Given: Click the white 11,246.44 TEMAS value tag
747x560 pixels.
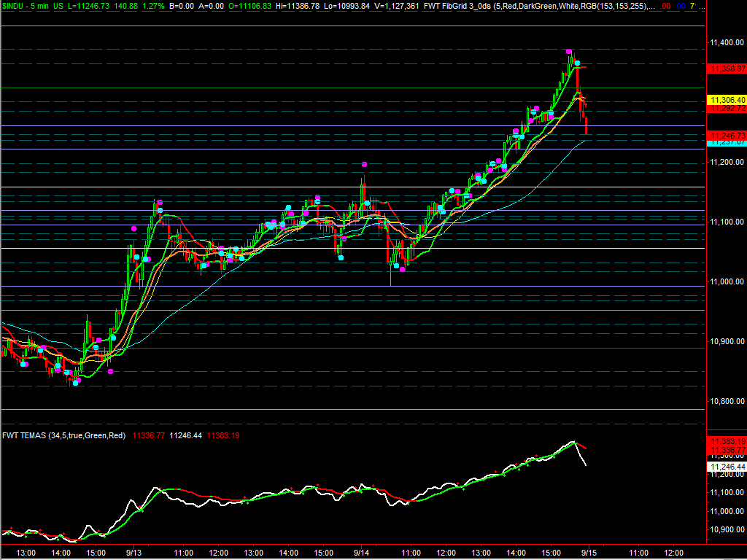Looking at the screenshot, I should click(727, 466).
